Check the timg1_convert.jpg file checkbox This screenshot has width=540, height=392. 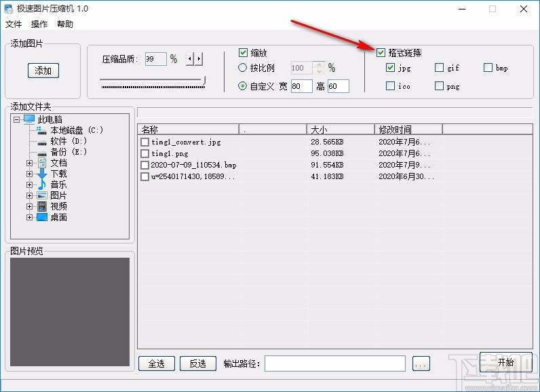144,142
